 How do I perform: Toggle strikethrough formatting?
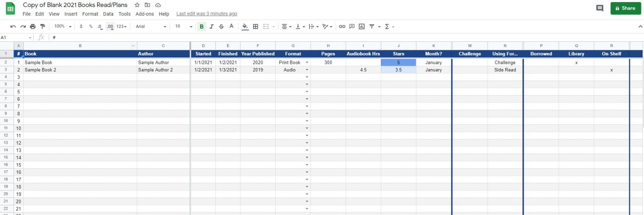point(221,26)
